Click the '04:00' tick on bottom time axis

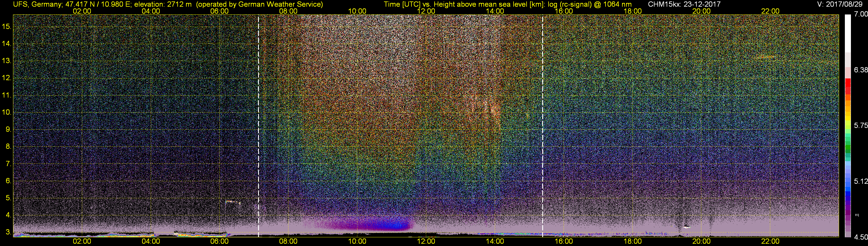151,241
